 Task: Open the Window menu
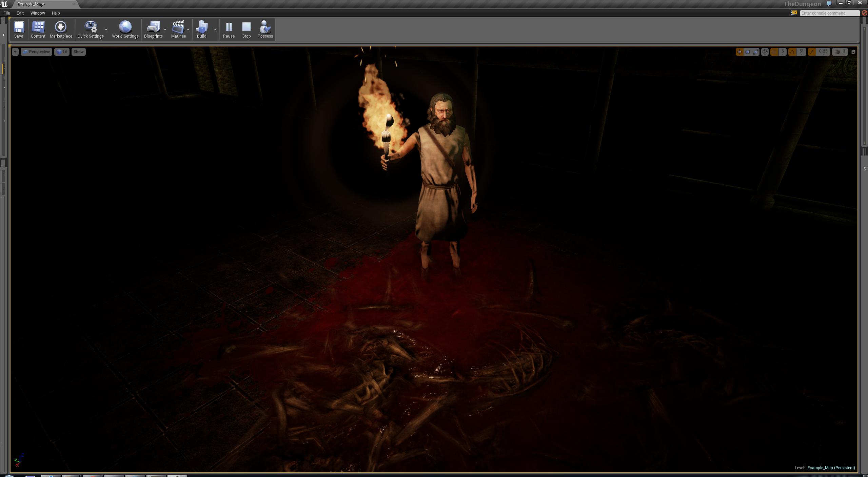pos(37,13)
